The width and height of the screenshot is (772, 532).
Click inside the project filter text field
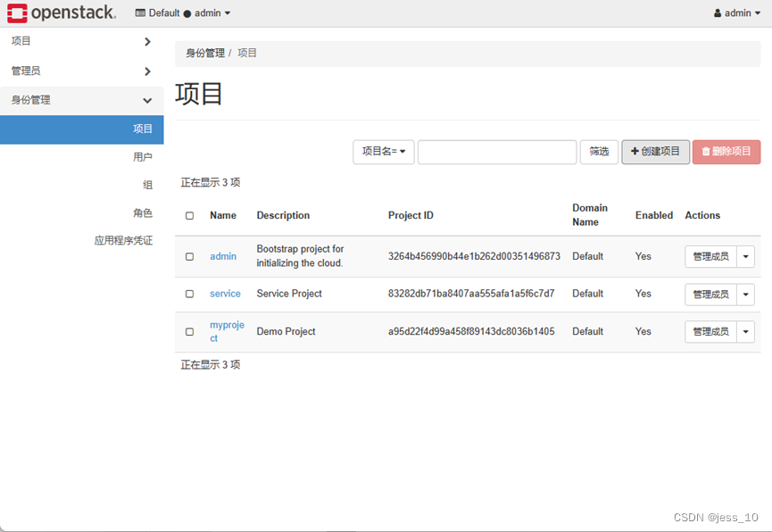pyautogui.click(x=497, y=152)
